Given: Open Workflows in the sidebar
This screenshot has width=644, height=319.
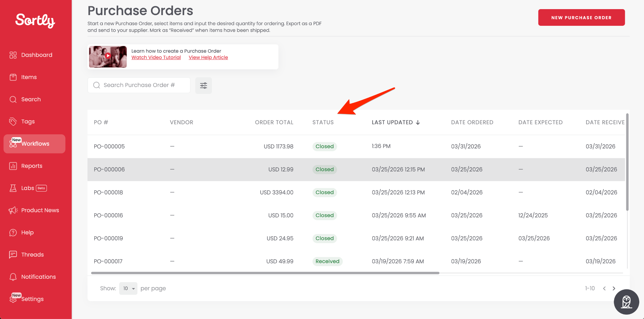Looking at the screenshot, I should (x=35, y=144).
